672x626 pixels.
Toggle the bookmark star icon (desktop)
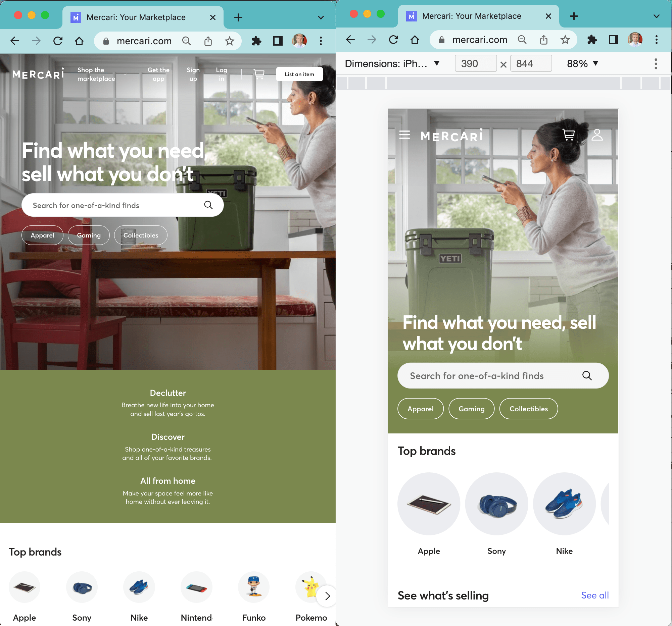(x=230, y=40)
